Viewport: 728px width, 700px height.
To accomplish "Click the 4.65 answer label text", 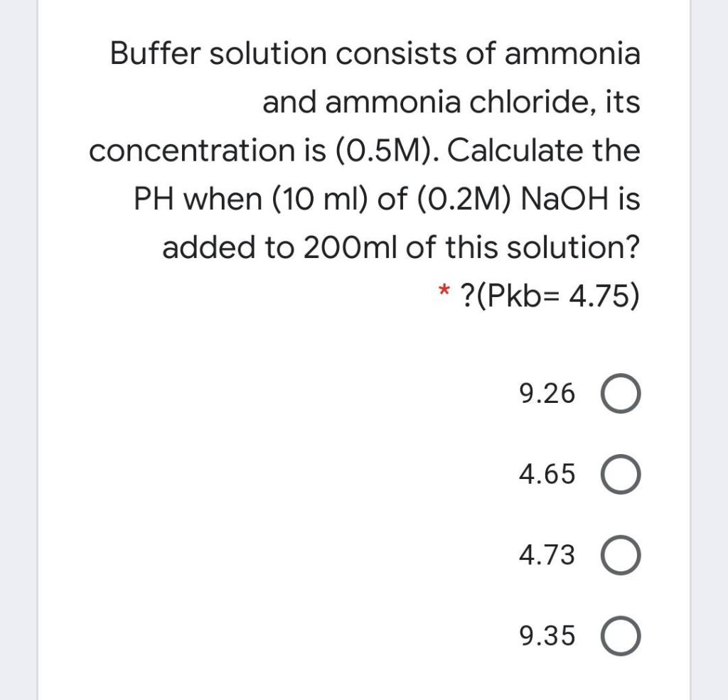I will tap(546, 475).
